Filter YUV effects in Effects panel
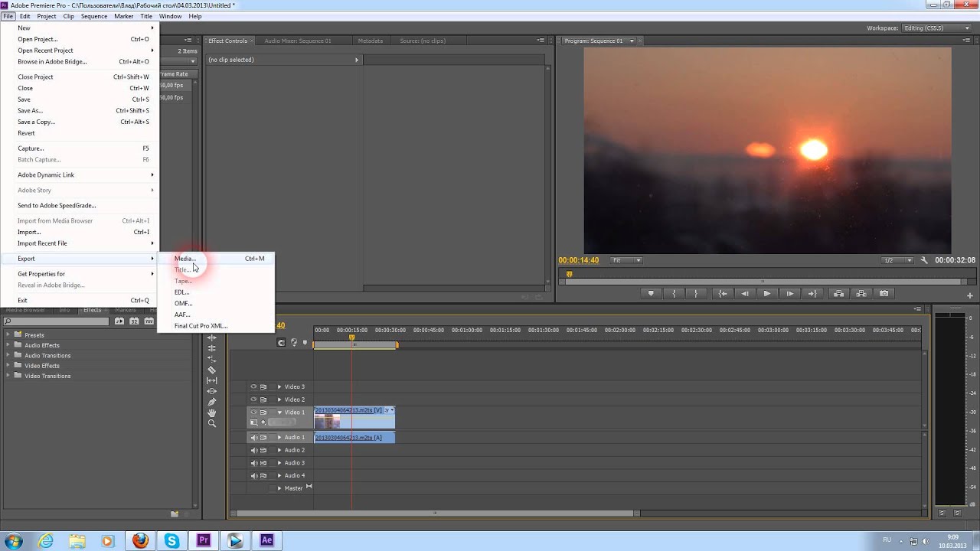Viewport: 980px width, 551px height. 149,321
